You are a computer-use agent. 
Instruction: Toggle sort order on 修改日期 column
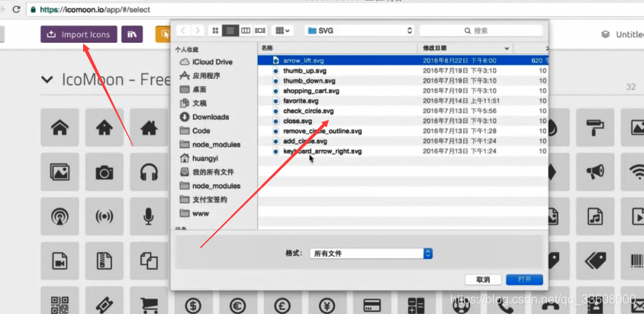pos(465,48)
